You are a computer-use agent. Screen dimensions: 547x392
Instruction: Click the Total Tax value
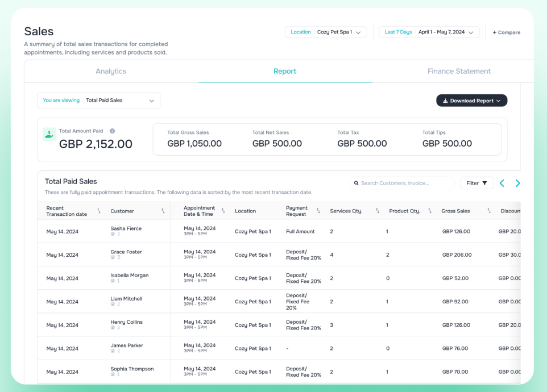(x=362, y=144)
